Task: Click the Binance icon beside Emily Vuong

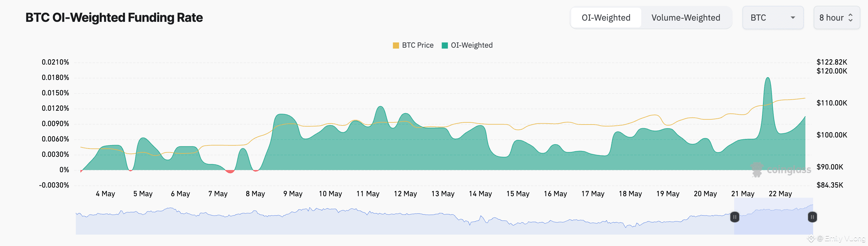Action: point(811,239)
